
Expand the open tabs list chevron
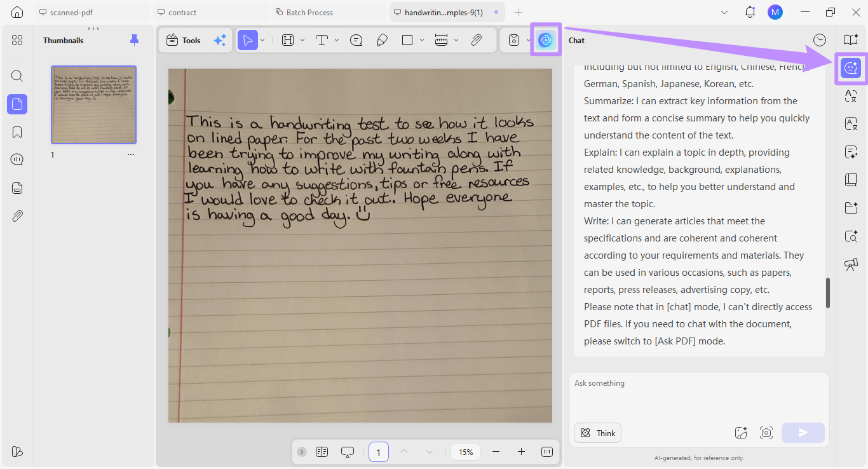pyautogui.click(x=724, y=12)
